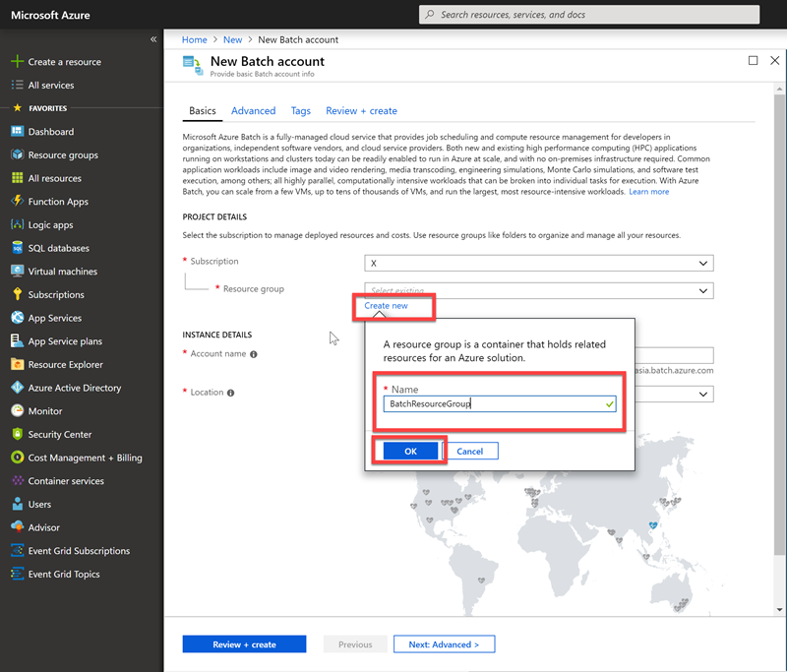Switch to the Advanced tab
This screenshot has width=787, height=672.
click(x=253, y=111)
